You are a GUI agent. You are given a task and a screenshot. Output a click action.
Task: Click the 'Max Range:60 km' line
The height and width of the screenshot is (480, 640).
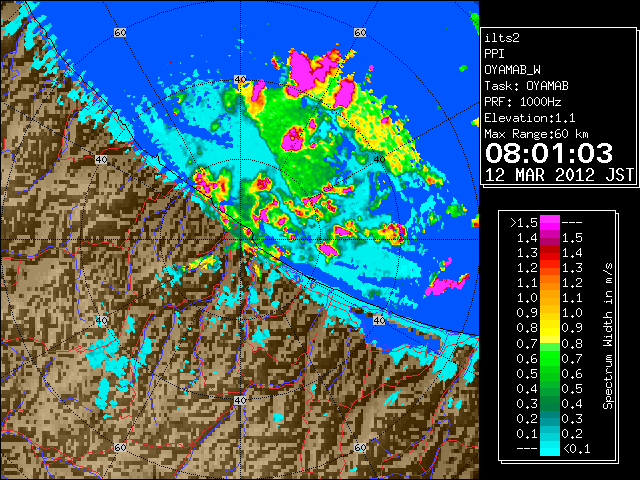pos(536,134)
